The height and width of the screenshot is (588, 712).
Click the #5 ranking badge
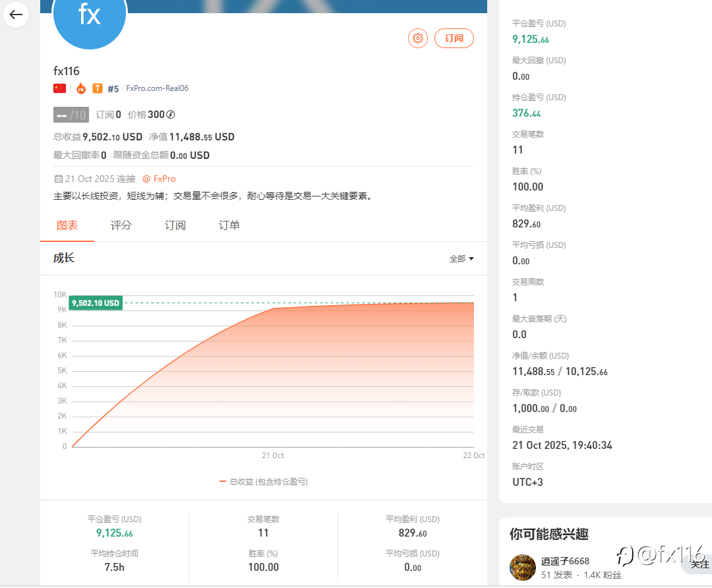click(x=113, y=89)
